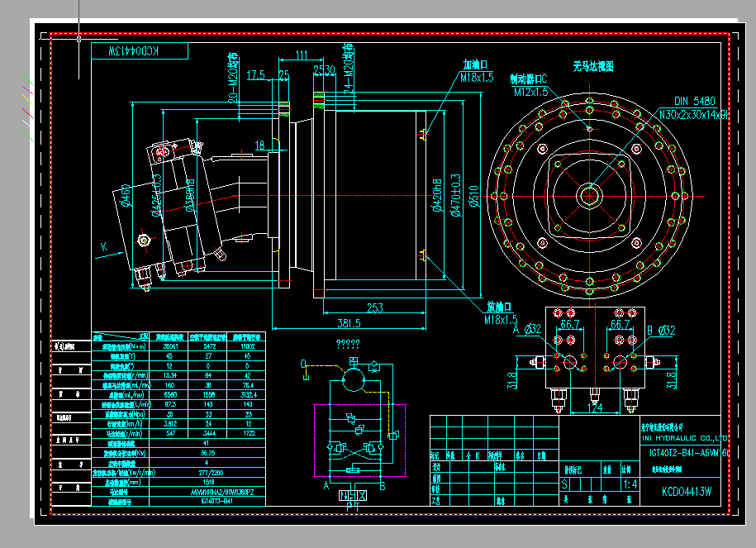Toggle the yellow tick mark on left margin

click(x=27, y=98)
